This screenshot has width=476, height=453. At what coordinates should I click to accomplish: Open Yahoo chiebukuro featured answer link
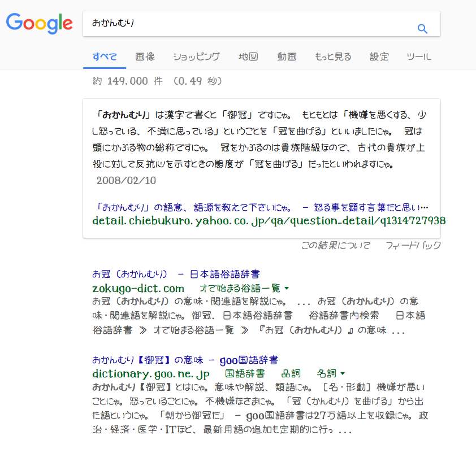pos(260,207)
